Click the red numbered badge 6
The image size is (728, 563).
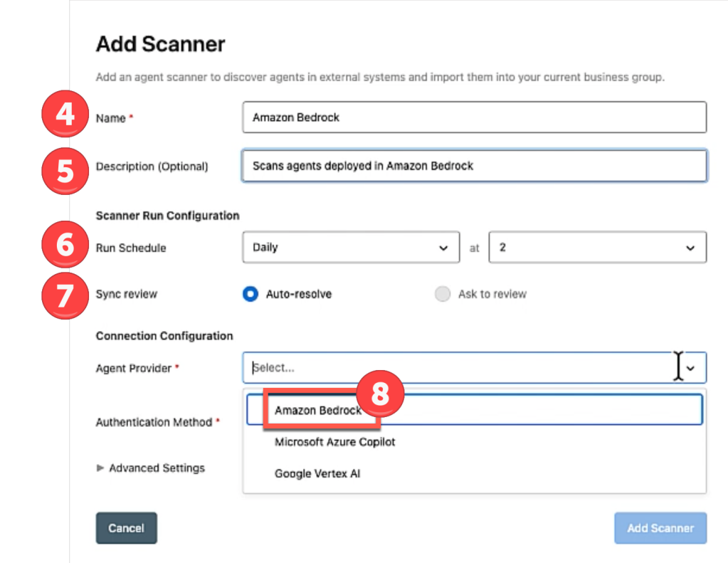pos(64,244)
